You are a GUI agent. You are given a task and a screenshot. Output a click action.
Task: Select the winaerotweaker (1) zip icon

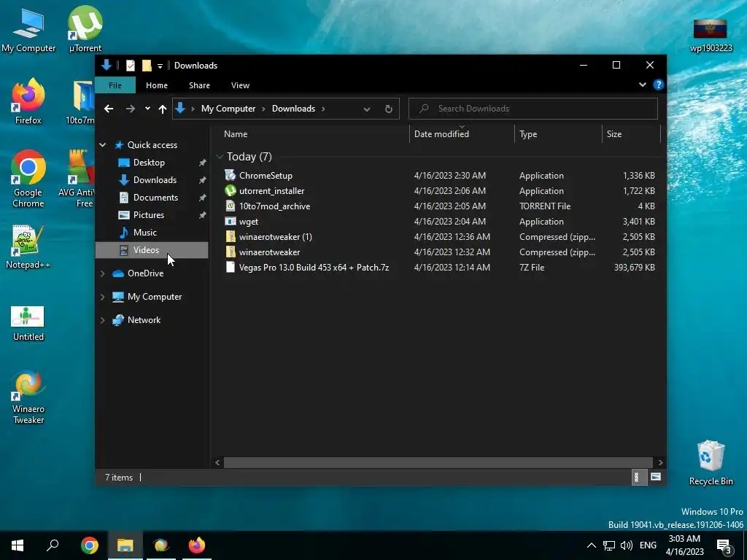(230, 237)
